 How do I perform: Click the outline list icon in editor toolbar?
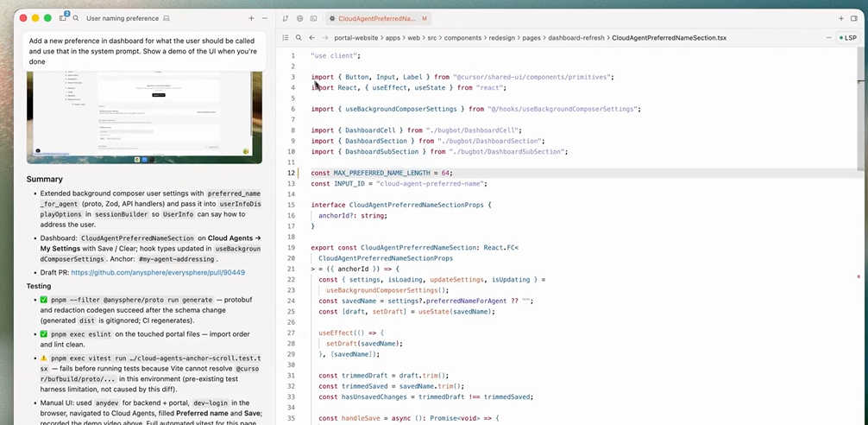pyautogui.click(x=285, y=38)
